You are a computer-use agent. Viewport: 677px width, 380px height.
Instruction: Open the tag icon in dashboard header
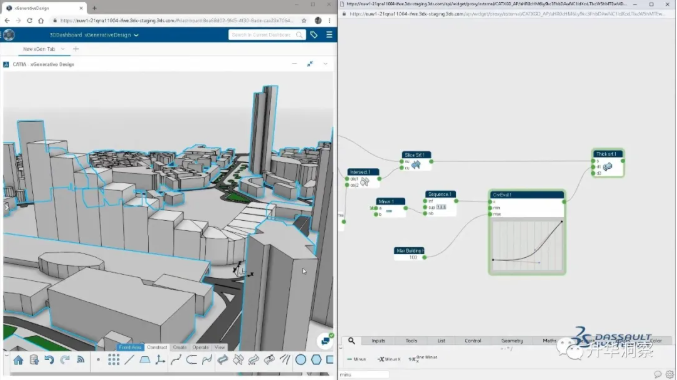click(314, 35)
